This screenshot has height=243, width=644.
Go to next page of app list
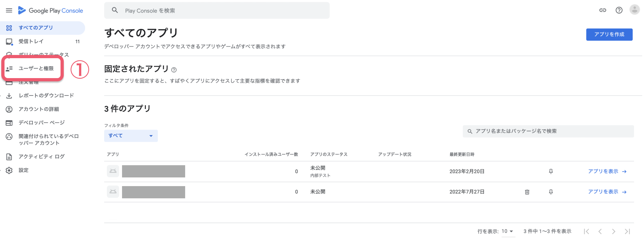(613, 231)
